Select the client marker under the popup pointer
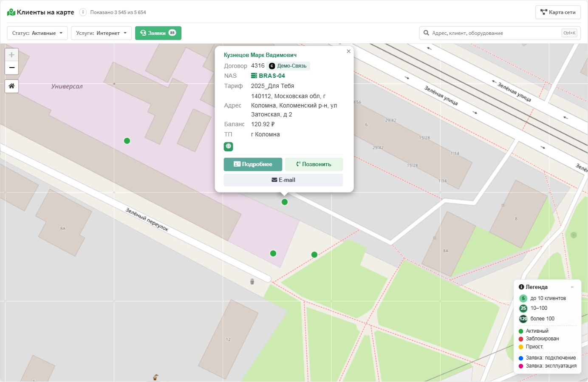 [285, 202]
